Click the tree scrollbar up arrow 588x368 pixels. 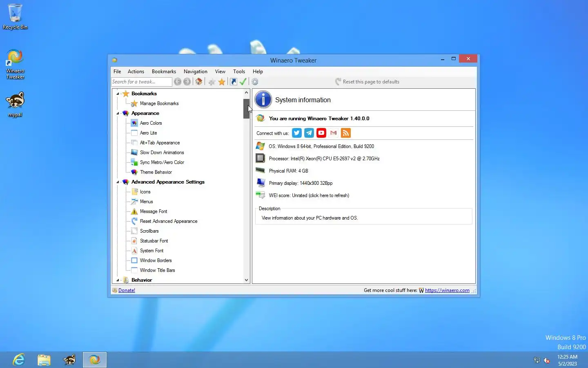[246, 92]
